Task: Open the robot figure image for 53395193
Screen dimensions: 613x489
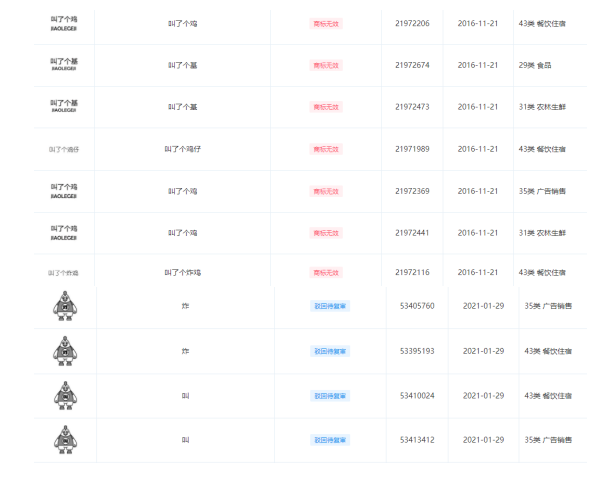Action: tap(64, 352)
